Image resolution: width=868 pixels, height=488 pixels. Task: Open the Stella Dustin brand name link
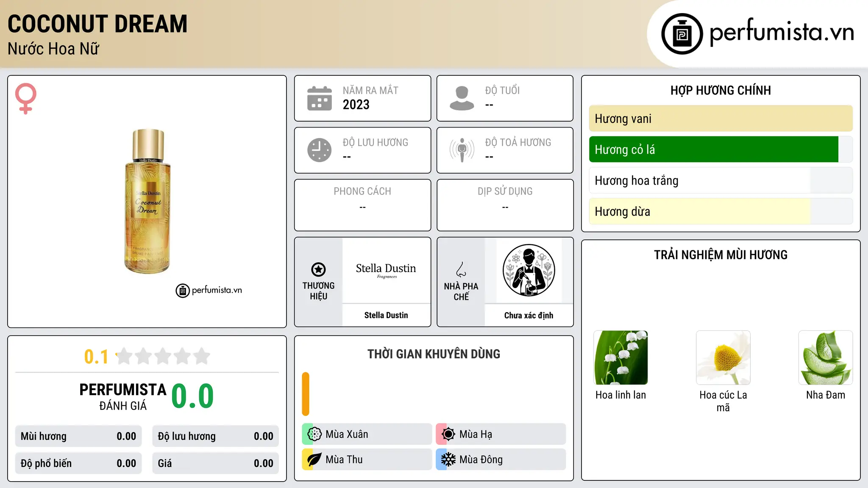[x=386, y=315]
